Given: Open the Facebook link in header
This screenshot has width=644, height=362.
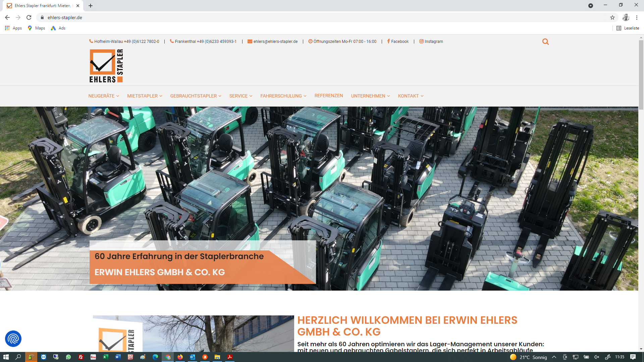Looking at the screenshot, I should click(398, 42).
